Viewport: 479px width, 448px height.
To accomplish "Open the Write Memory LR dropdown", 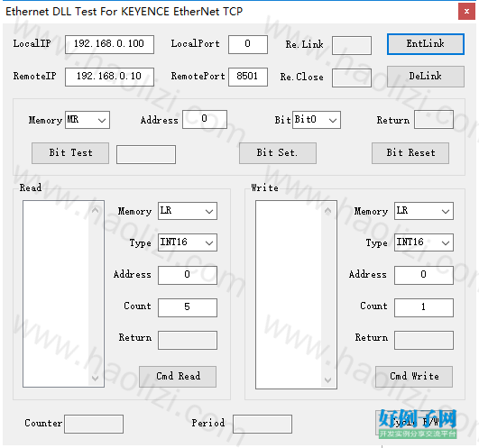I will pyautogui.click(x=424, y=211).
